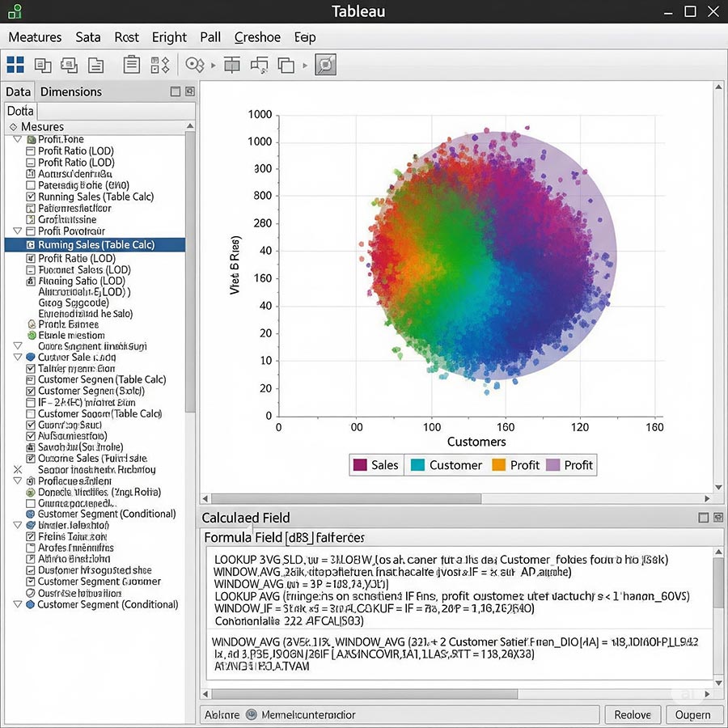728x728 pixels.
Task: Toggle first Profit Ratio (LOD) checkbox
Action: point(31,151)
